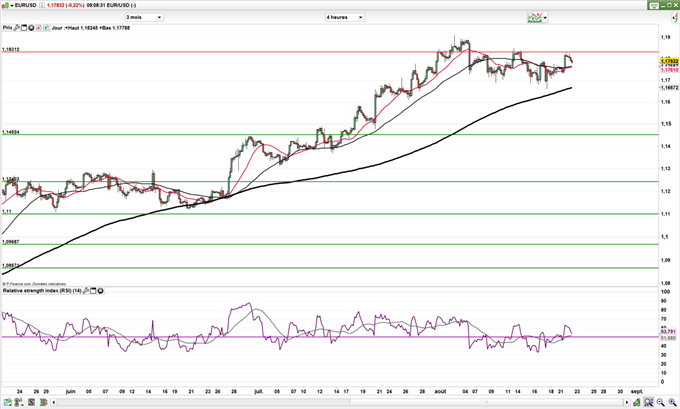Click the dark round X icon in the Prix toolbar
The image size is (680, 409).
click(31, 28)
